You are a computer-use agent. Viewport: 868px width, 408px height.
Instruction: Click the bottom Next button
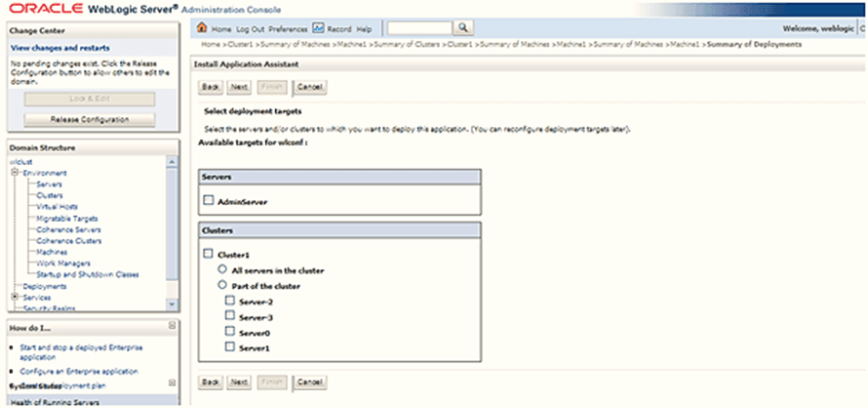239,382
